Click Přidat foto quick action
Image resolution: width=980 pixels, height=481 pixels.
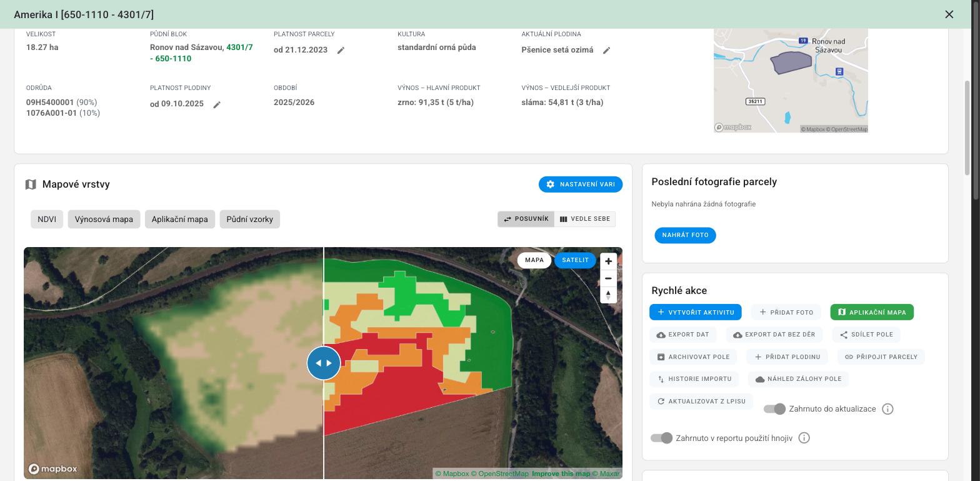coord(786,312)
